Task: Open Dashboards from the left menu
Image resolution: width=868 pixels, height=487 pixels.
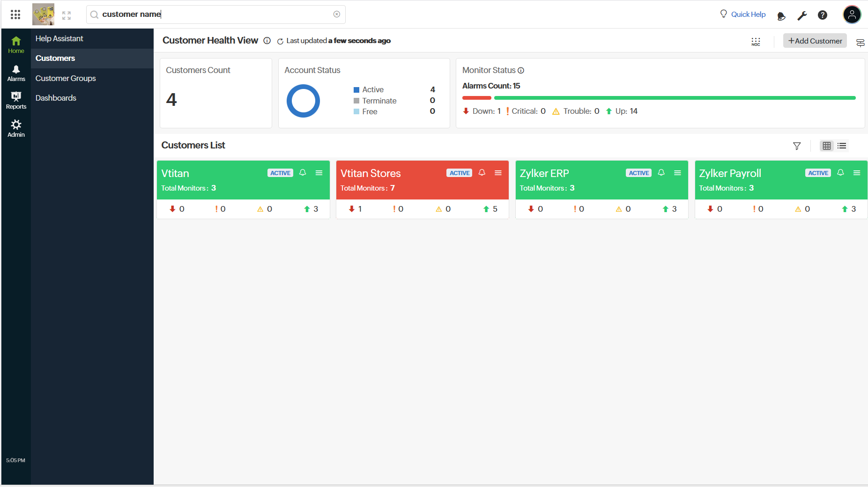Action: tap(56, 98)
